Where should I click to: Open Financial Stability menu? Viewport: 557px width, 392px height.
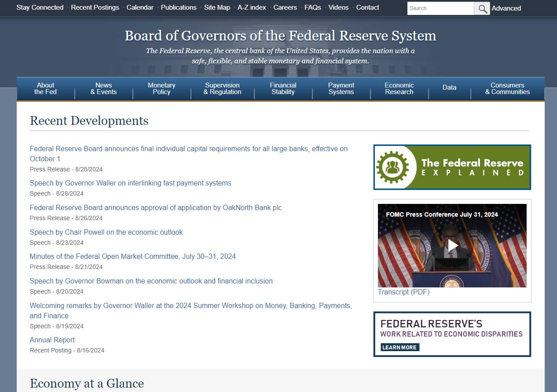coord(283,88)
